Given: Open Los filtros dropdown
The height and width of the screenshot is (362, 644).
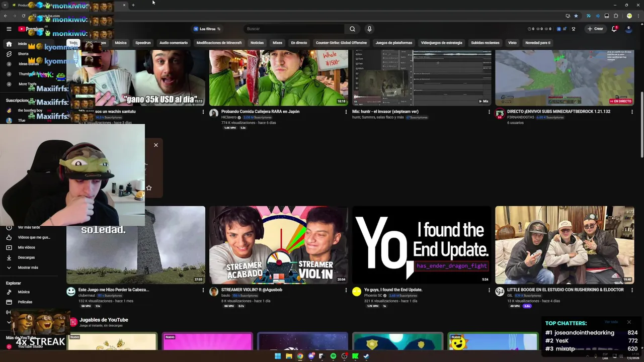Looking at the screenshot, I should click(x=207, y=29).
